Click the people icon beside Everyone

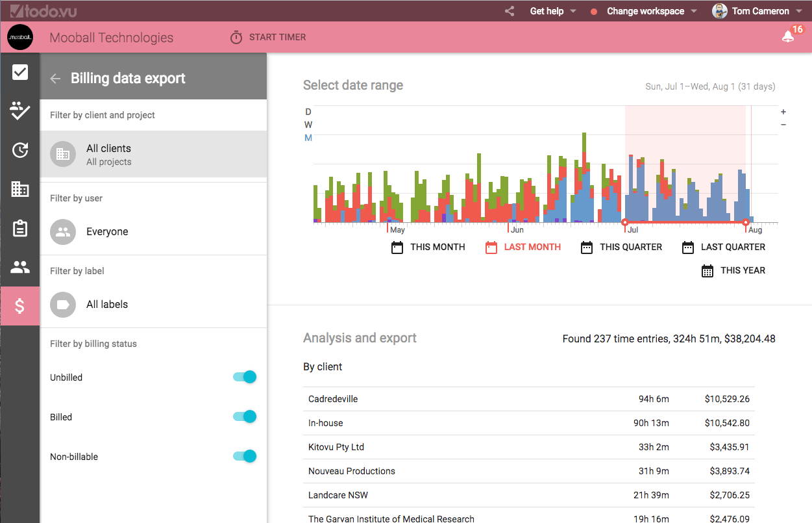tap(63, 232)
